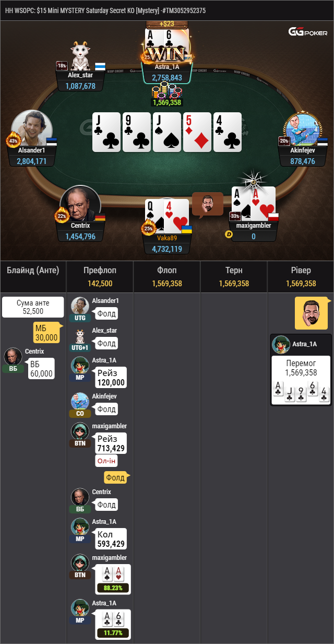
Task: Click the pot chip stack above 1,569,358
Action: pos(167,91)
